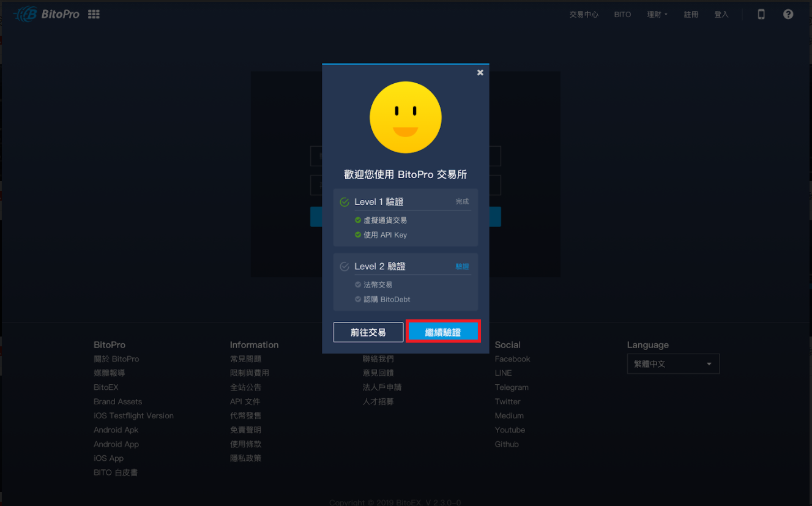Open the 人才招募 footer link

pos(378,401)
